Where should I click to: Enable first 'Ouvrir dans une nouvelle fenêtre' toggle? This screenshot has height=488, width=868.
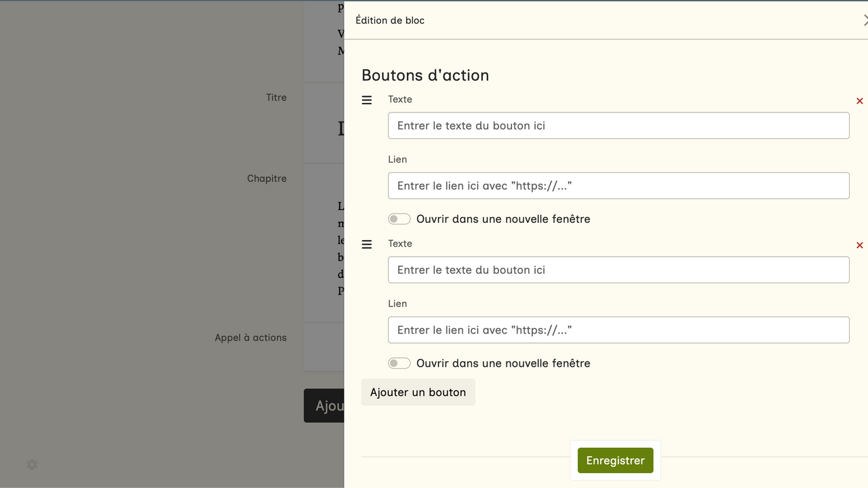pos(399,219)
